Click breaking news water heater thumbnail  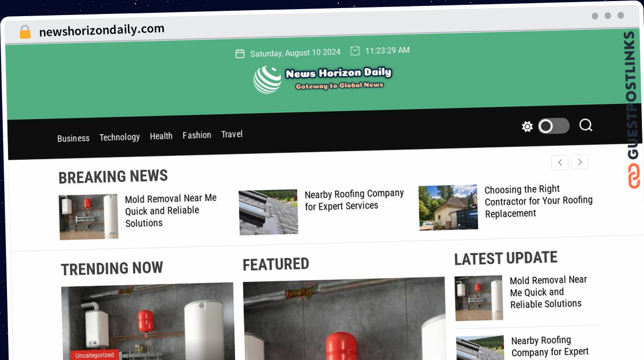click(x=89, y=217)
